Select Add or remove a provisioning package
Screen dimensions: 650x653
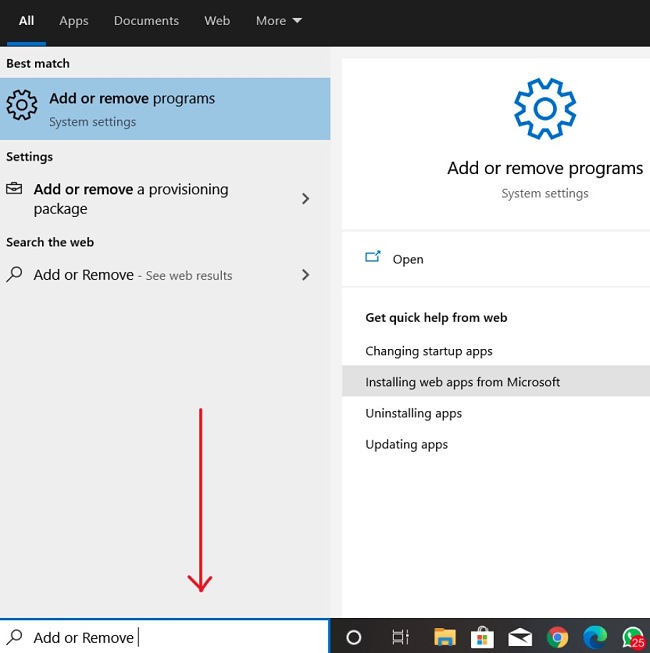click(x=165, y=199)
